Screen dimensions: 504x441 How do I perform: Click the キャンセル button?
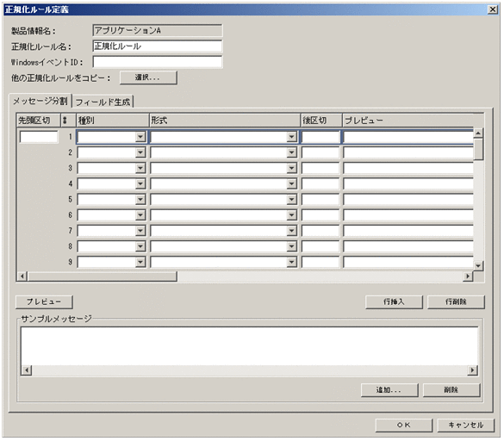[x=466, y=425]
